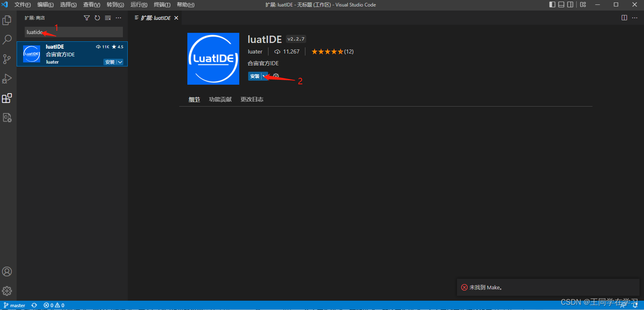Open the Source Control view
Screen dimensions: 644x310
(x=7, y=59)
